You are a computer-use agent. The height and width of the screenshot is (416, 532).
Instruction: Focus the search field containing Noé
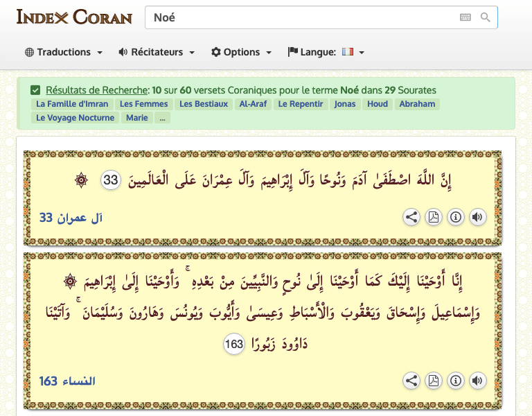(x=298, y=17)
